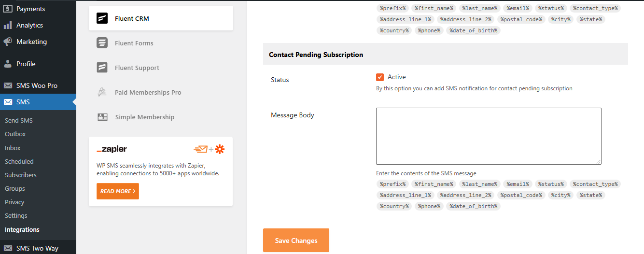Select the Simple Membership integration tab

[161, 117]
